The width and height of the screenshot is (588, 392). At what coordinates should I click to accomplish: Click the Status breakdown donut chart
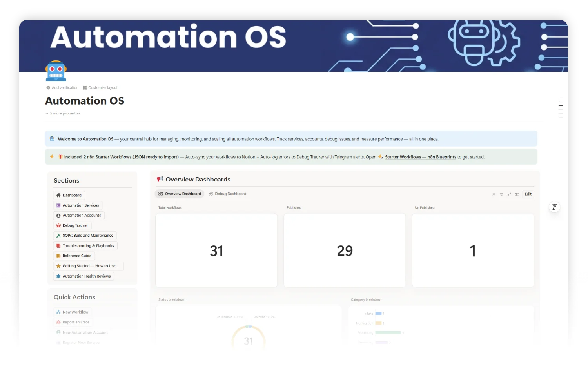249,337
